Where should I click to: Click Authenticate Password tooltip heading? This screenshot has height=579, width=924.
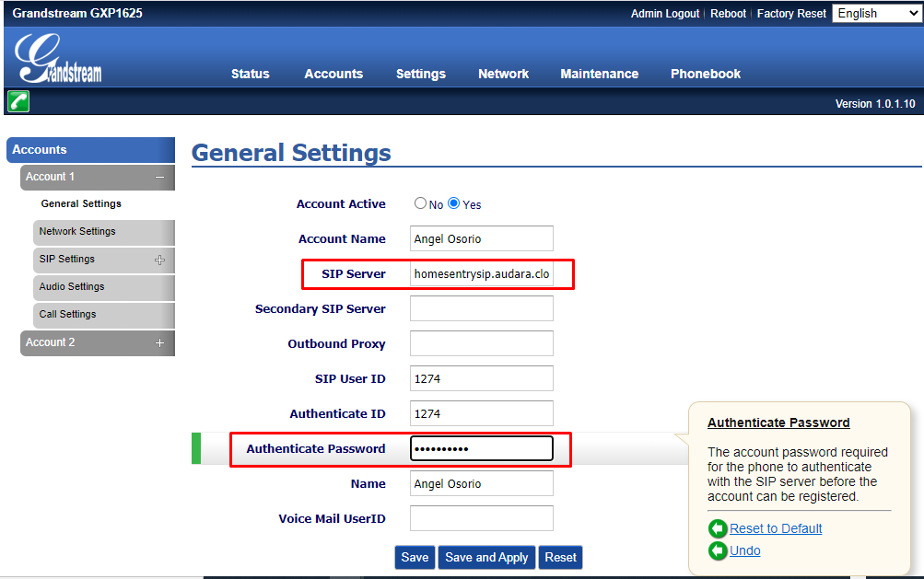778,423
